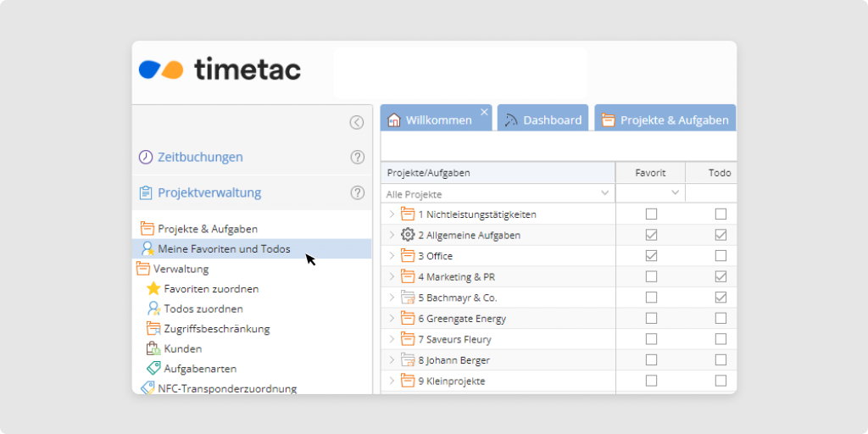The image size is (868, 434).
Task: Expand the 6 Greengate Energy project
Action: 392,319
